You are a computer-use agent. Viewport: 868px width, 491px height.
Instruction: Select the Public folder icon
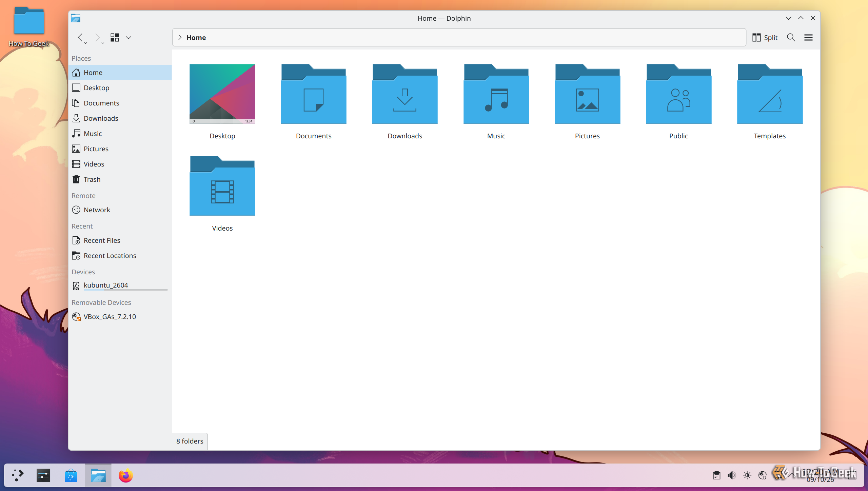pos(678,94)
